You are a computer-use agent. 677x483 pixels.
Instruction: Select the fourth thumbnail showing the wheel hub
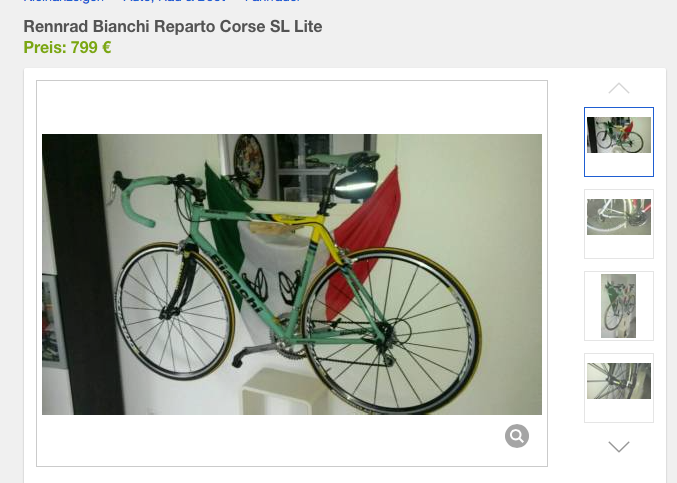[x=619, y=388]
